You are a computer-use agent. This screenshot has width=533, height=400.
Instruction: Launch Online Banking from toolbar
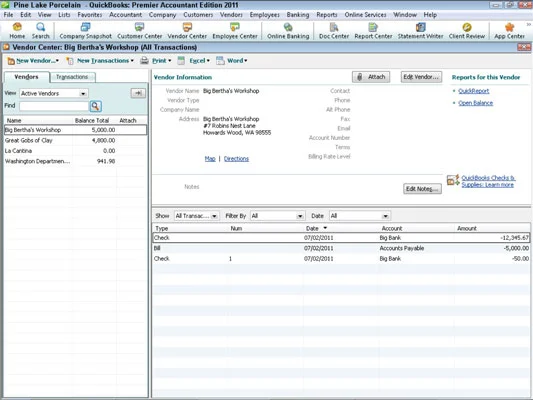[x=288, y=31]
